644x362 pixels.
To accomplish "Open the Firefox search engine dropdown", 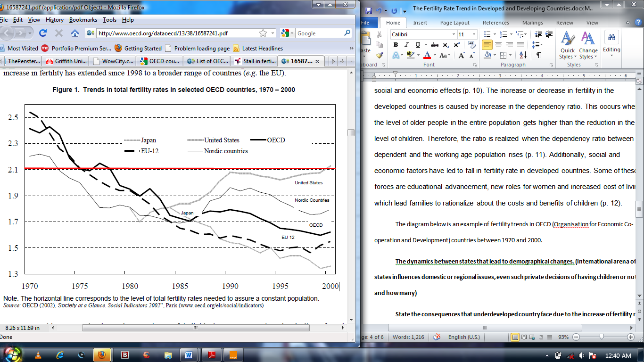I will pyautogui.click(x=287, y=33).
